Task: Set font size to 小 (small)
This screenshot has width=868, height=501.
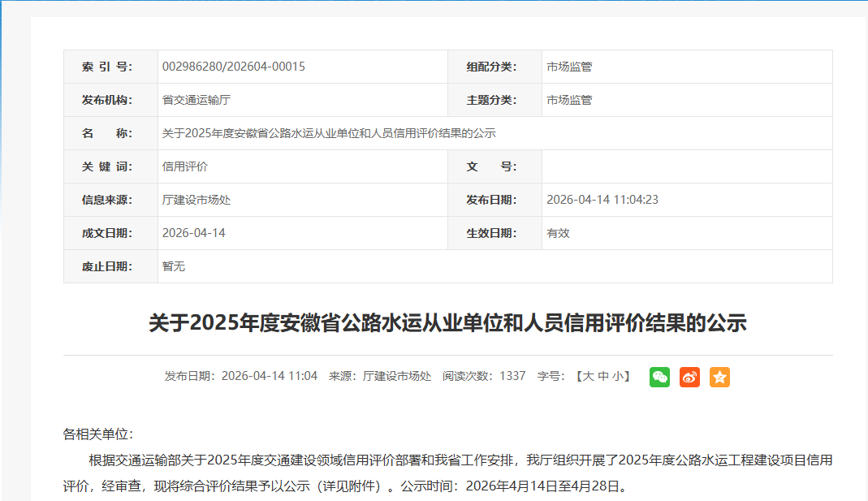Action: [x=617, y=376]
